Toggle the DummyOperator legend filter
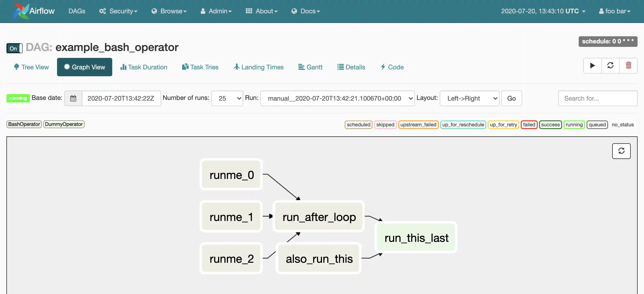This screenshot has width=644, height=294. coord(64,124)
